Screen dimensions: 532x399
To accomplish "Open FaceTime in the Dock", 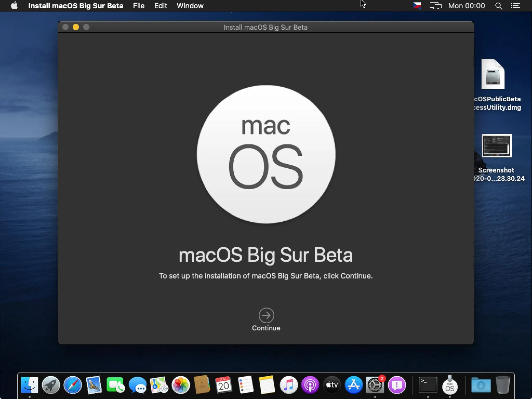I will tap(115, 385).
